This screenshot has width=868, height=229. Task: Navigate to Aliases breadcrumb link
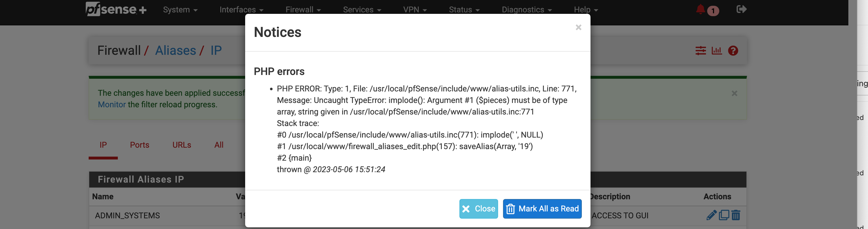[176, 50]
